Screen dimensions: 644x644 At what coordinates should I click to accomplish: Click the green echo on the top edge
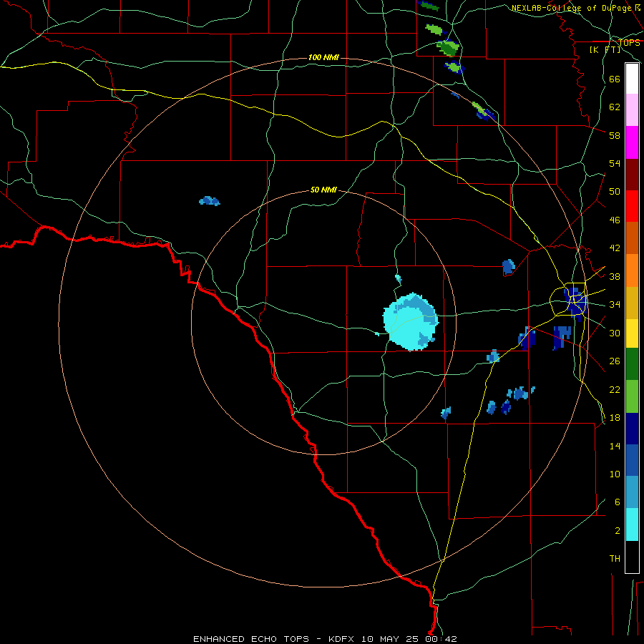428,5
